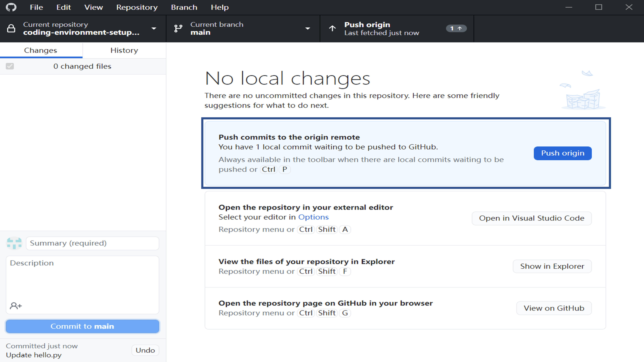644x362 pixels.
Task: Click the GitHub Octocat logo icon
Action: pos(11,7)
